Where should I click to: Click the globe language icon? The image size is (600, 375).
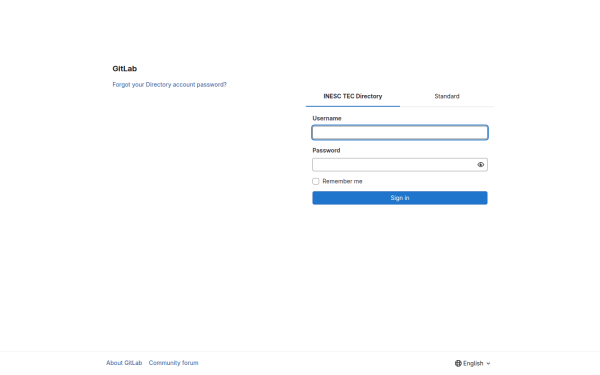pyautogui.click(x=458, y=363)
